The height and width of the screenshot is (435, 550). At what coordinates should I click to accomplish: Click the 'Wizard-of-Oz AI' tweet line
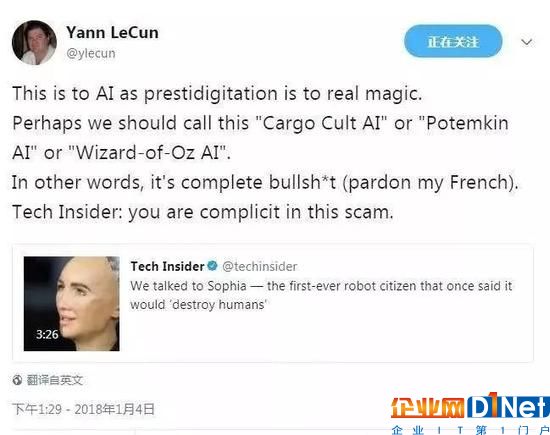point(121,153)
